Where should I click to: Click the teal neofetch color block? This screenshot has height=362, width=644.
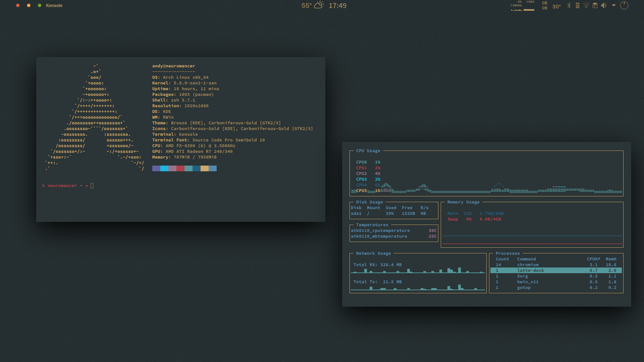coord(189,168)
